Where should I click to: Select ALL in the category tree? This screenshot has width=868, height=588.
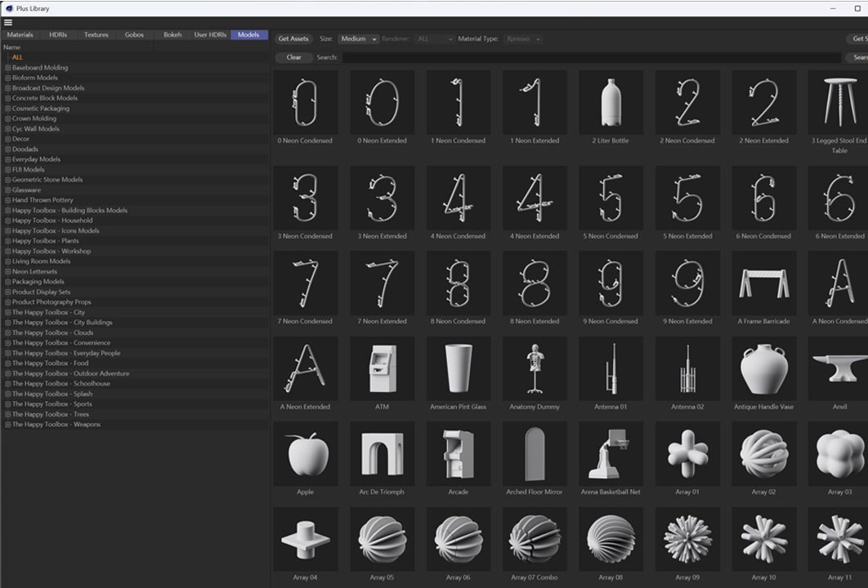17,57
